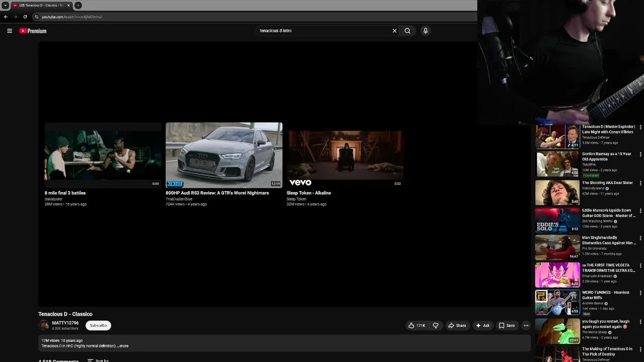
Task: Open 800HP Audi RS3 Review title link
Action: (x=217, y=193)
